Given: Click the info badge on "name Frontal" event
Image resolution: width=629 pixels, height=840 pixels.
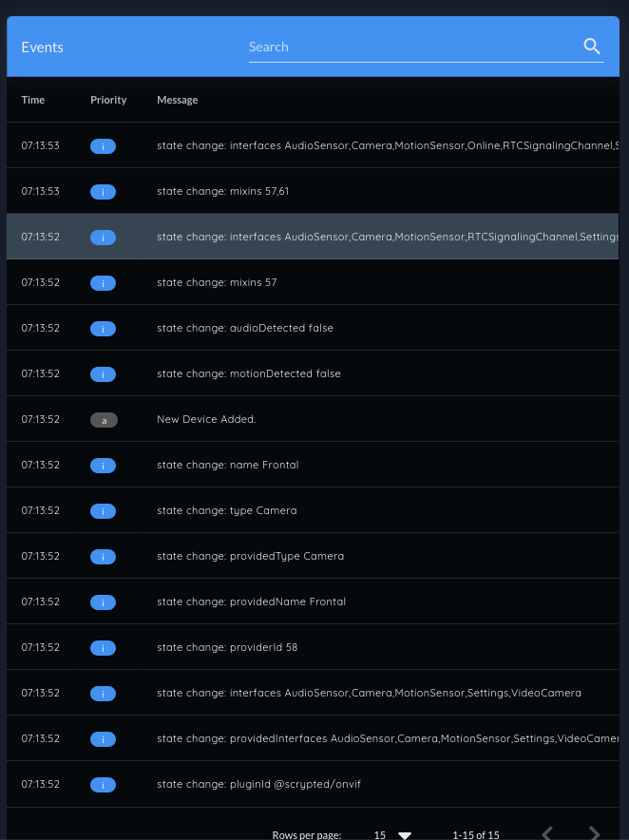Looking at the screenshot, I should coord(103,465).
